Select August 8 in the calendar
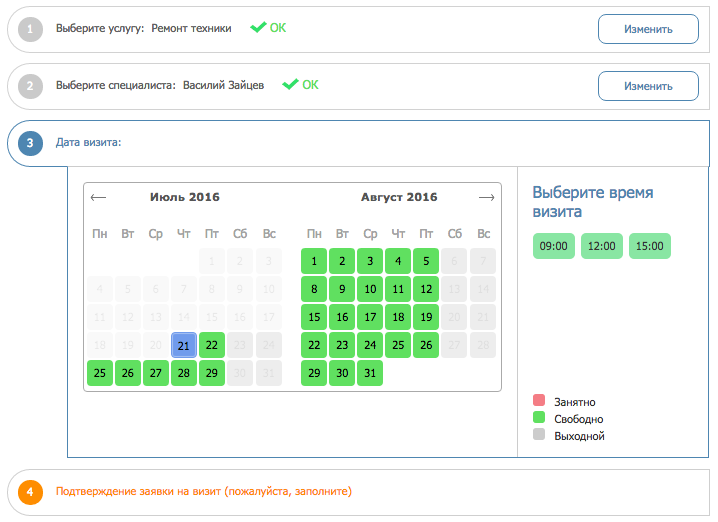Screen dimensions: 718x522 (x=314, y=289)
